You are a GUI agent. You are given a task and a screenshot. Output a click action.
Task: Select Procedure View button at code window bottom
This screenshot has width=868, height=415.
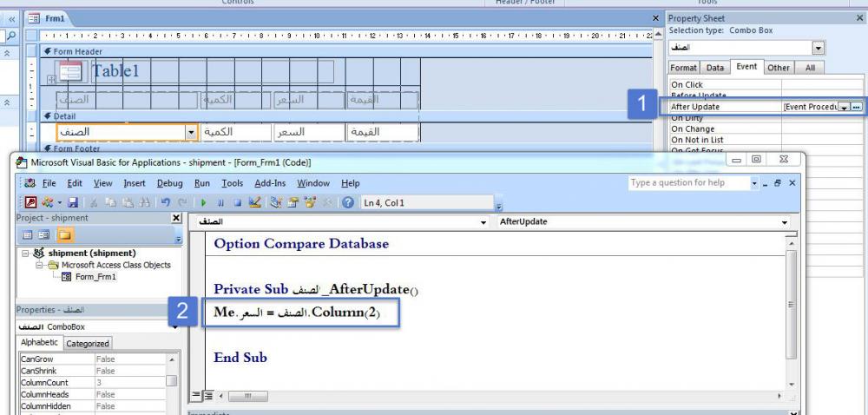196,395
